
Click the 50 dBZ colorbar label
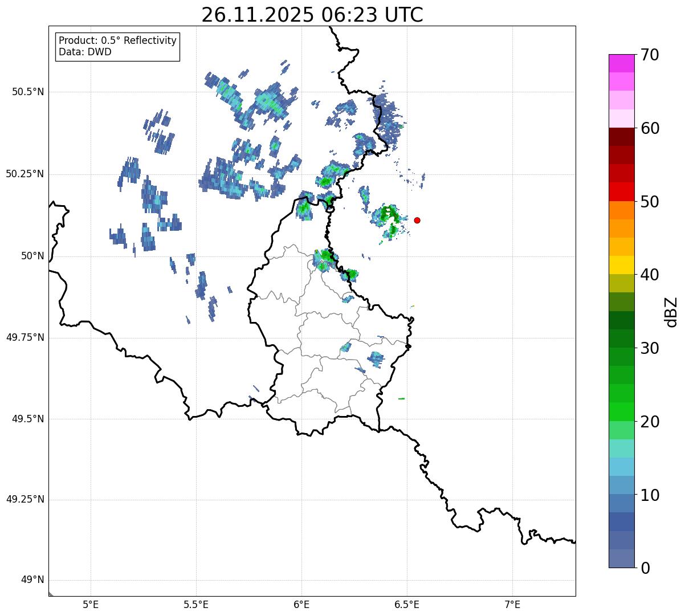tap(650, 202)
